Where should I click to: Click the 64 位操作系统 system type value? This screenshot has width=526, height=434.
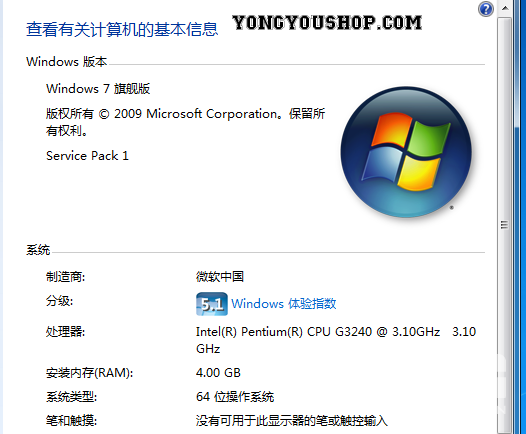pyautogui.click(x=235, y=397)
